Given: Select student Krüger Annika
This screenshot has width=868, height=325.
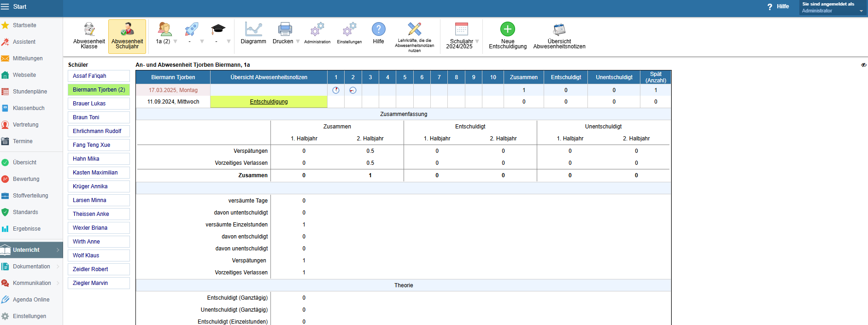Looking at the screenshot, I should click(90, 186).
